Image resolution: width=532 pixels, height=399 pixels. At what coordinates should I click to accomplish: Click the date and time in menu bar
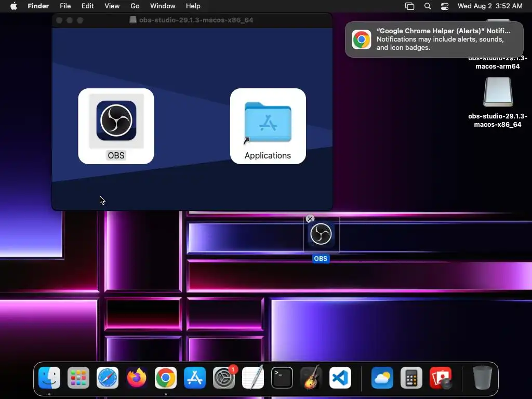490,6
